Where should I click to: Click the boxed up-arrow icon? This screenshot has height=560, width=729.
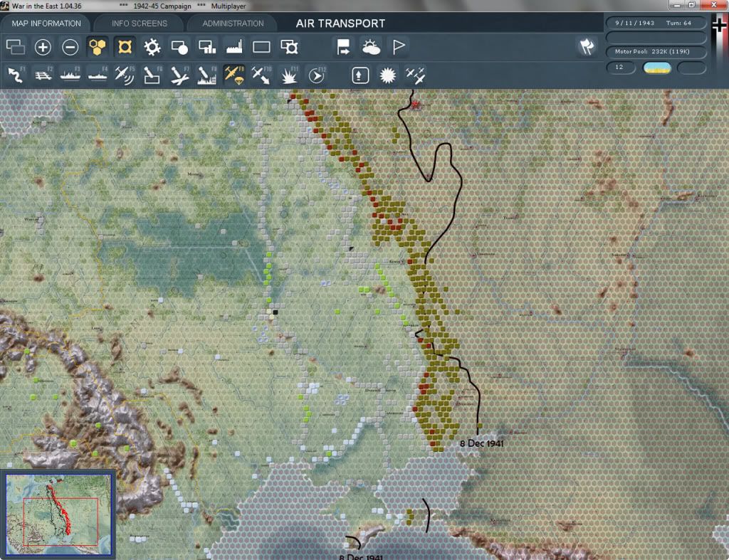click(360, 75)
